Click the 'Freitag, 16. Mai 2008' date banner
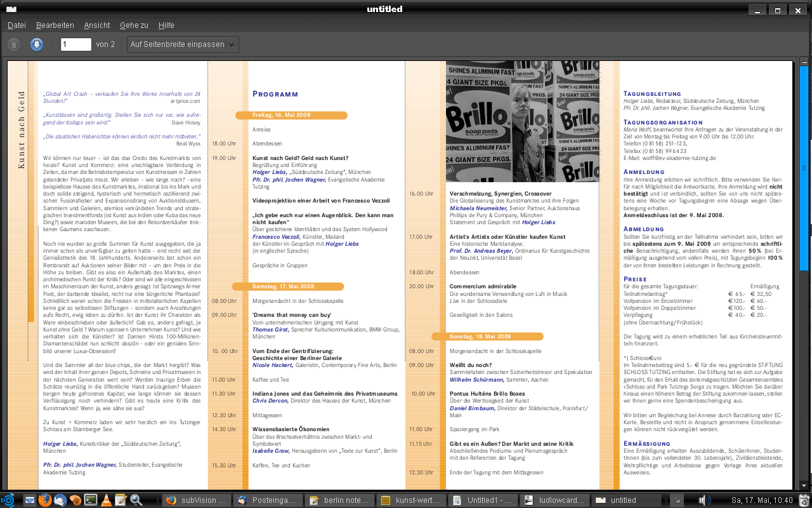Image resolution: width=812 pixels, height=508 pixels. pyautogui.click(x=291, y=115)
